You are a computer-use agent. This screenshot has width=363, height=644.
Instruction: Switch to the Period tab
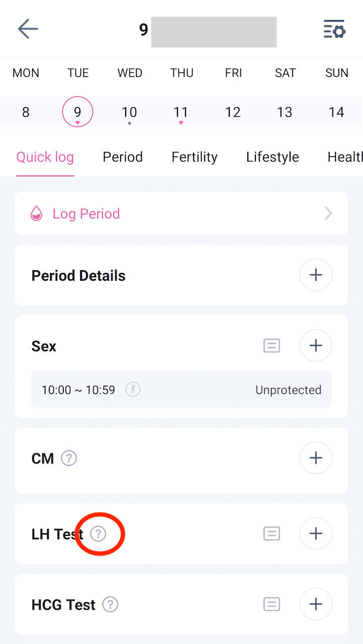coord(123,157)
